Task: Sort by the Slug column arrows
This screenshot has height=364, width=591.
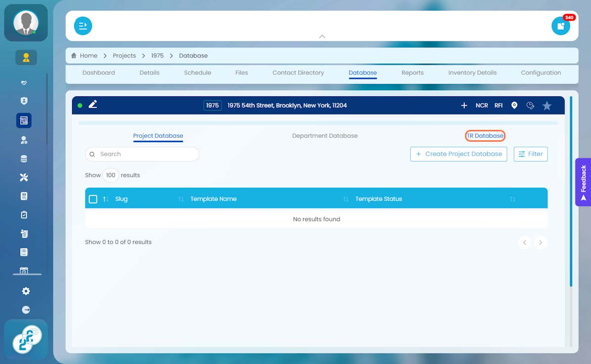Action: tap(106, 199)
